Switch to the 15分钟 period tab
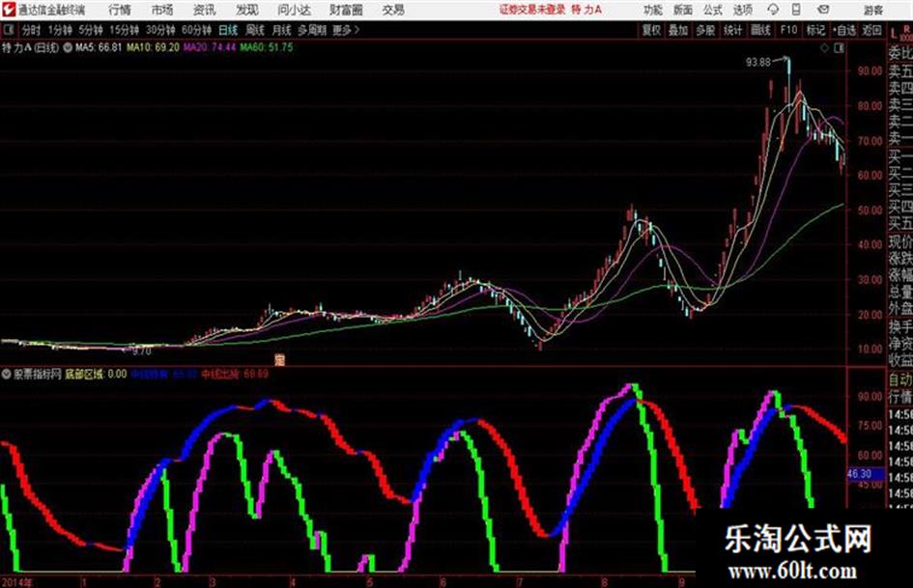This screenshot has height=588, width=913. click(124, 30)
